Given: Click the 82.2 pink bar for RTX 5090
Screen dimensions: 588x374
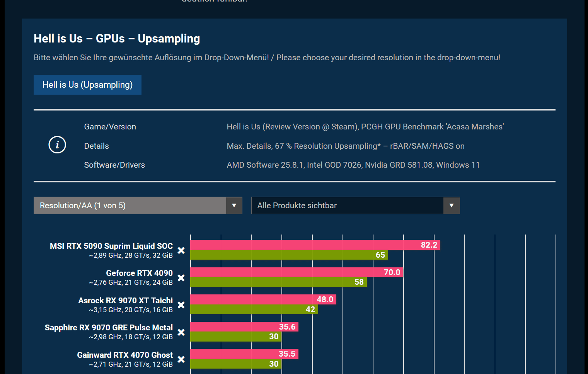Looking at the screenshot, I should click(315, 245).
